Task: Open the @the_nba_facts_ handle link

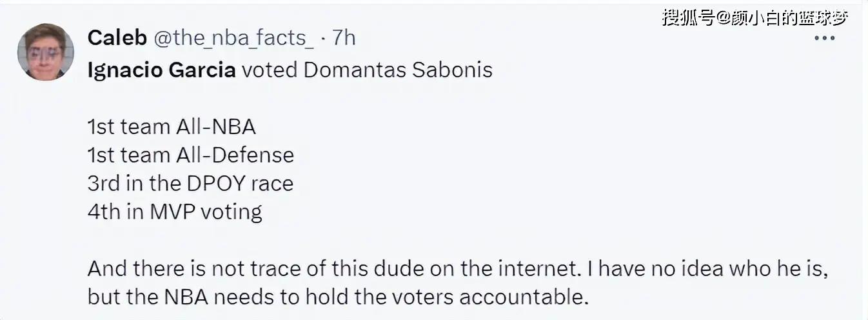Action: pos(233,38)
